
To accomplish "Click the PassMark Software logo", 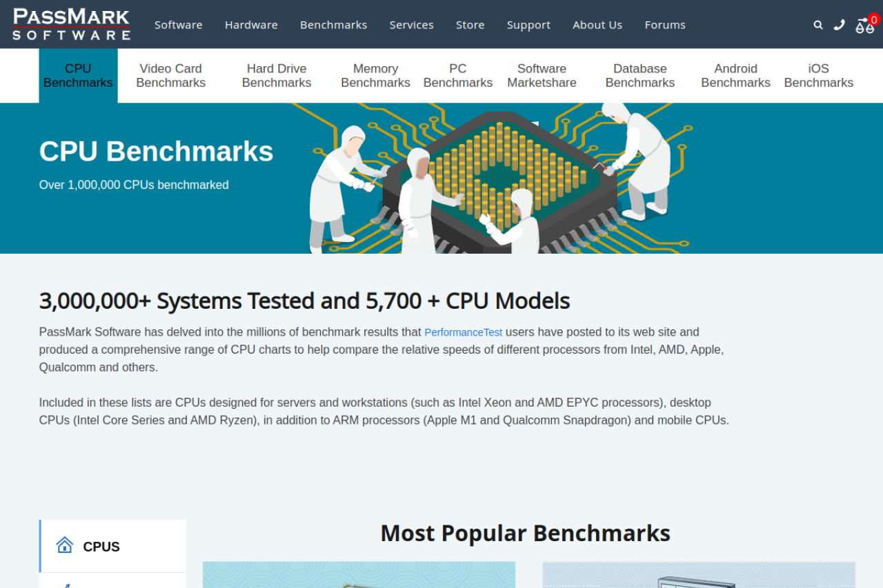I will (71, 24).
